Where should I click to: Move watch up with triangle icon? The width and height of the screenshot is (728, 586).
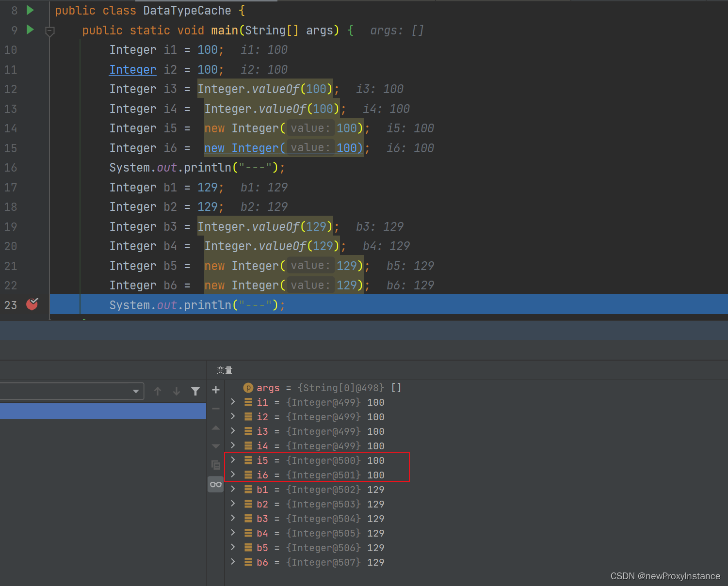pyautogui.click(x=216, y=428)
